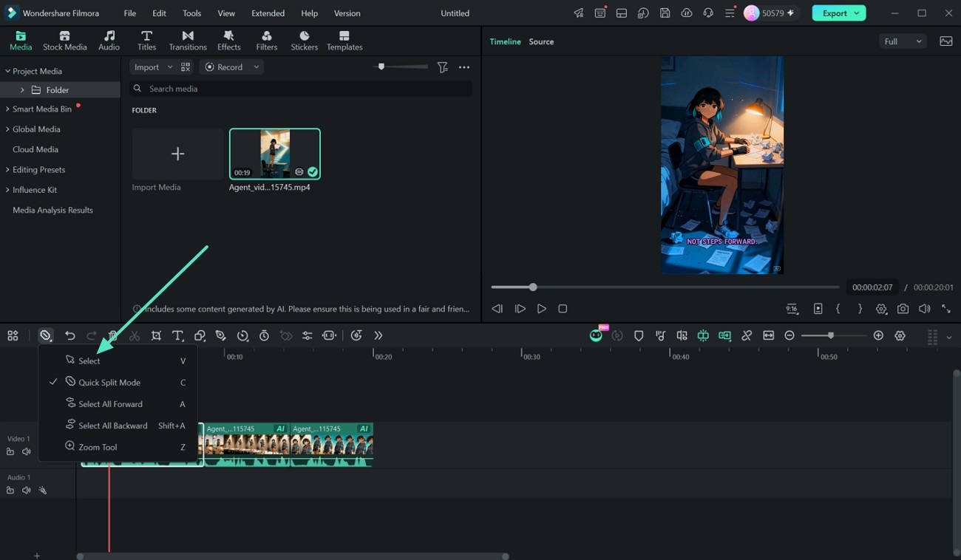Viewport: 961px width, 560px height.
Task: Open the Import dropdown
Action: pyautogui.click(x=152, y=67)
